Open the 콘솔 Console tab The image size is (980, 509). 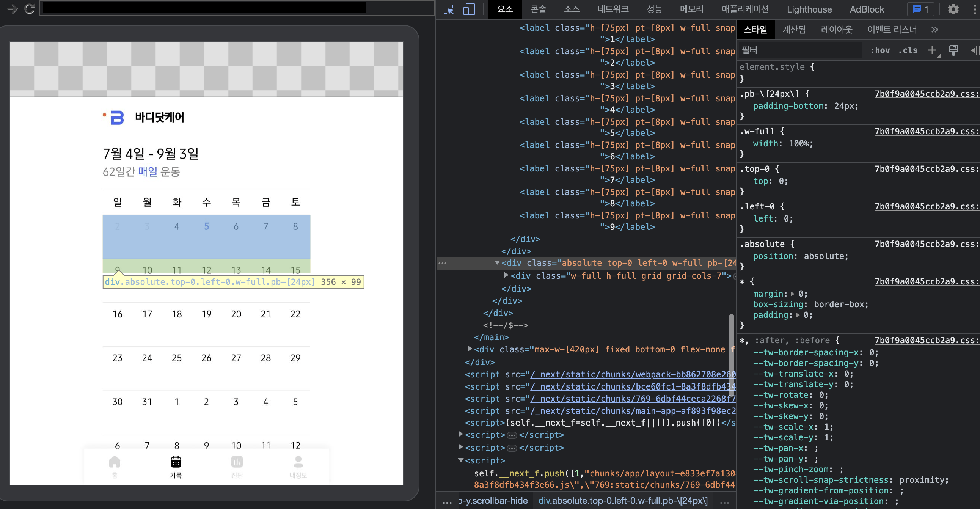point(538,9)
